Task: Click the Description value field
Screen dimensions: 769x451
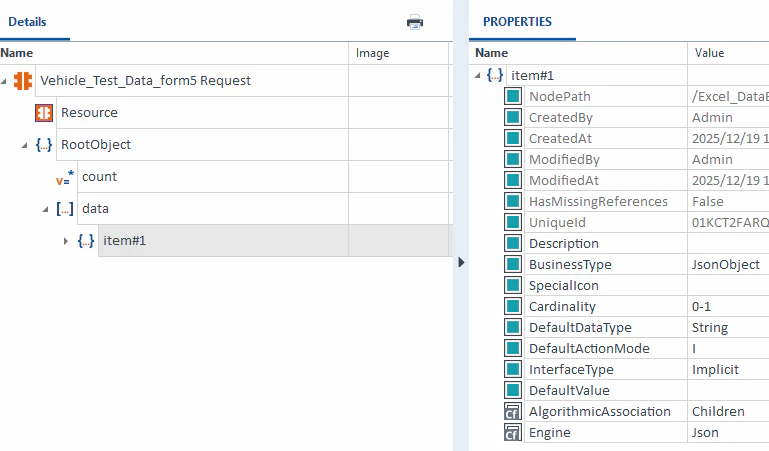Action: pos(728,243)
